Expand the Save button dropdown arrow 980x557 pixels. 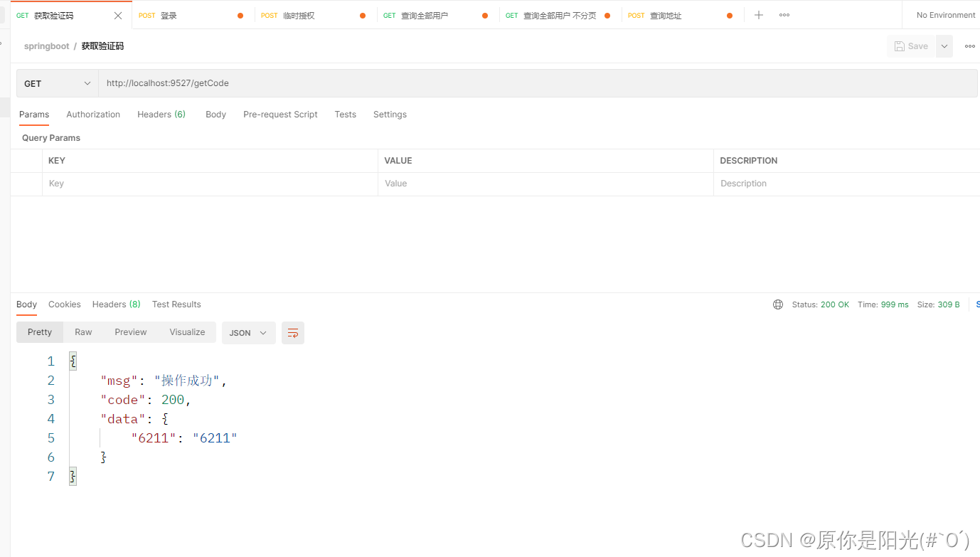(x=944, y=46)
